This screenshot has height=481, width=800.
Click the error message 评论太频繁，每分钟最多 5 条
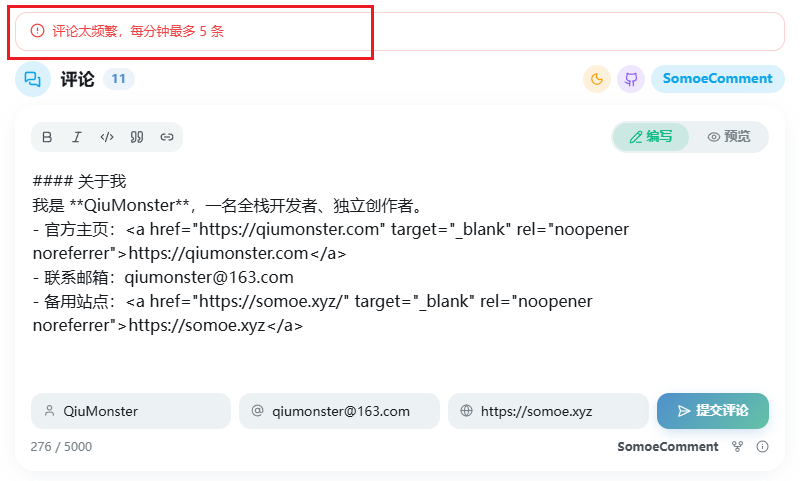pyautogui.click(x=138, y=31)
